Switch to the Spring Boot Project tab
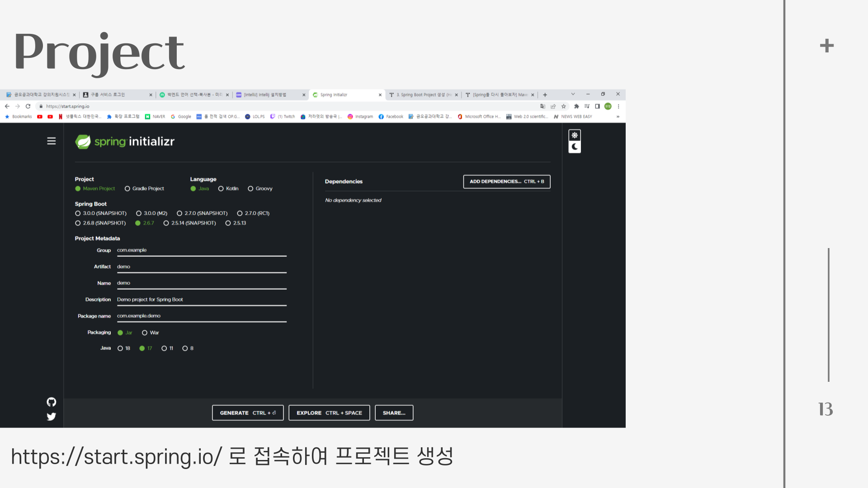The image size is (868, 488). coord(423,94)
